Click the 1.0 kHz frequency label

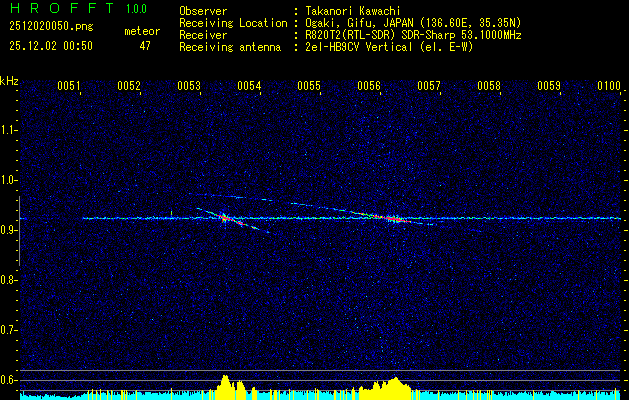pyautogui.click(x=8, y=180)
